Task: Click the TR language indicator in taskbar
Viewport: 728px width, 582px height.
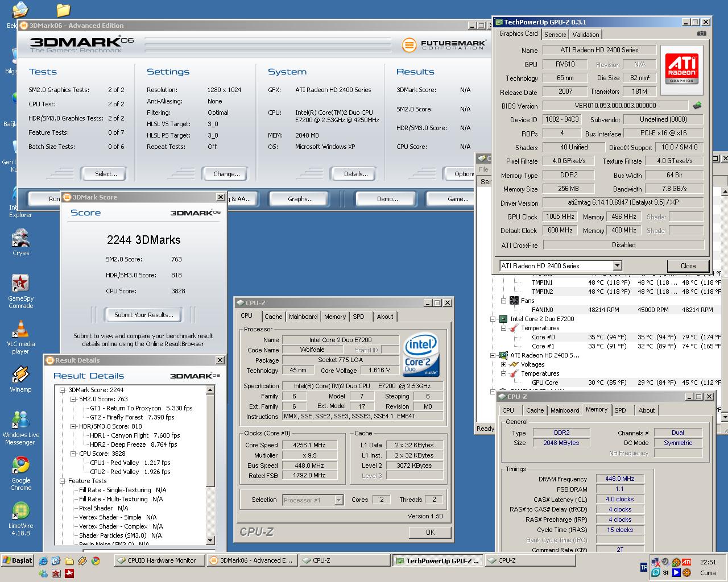Action: click(644, 567)
